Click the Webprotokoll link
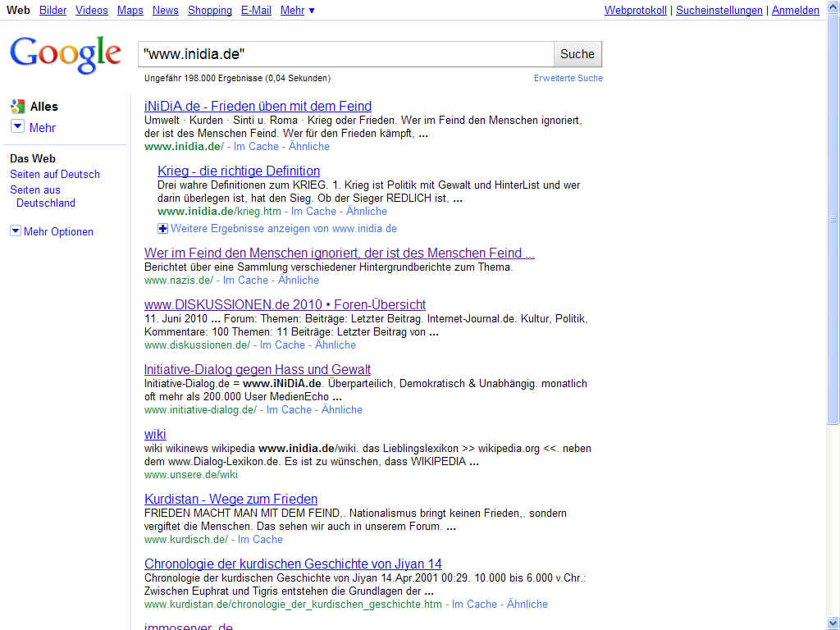The height and width of the screenshot is (630, 840). coord(636,10)
